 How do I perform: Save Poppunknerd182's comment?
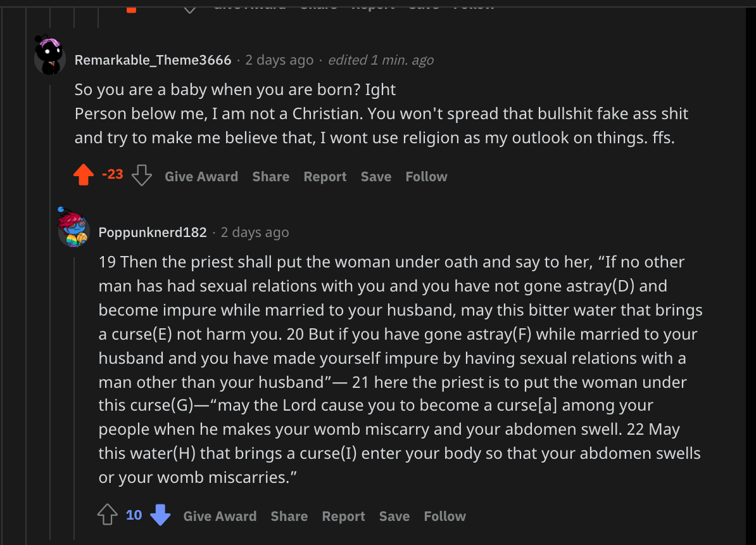click(394, 516)
